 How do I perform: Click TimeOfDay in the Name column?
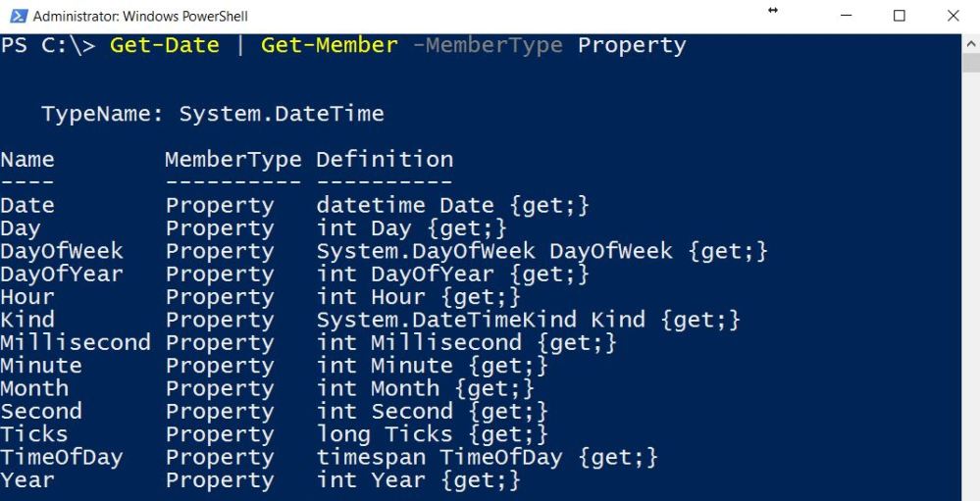coord(62,457)
